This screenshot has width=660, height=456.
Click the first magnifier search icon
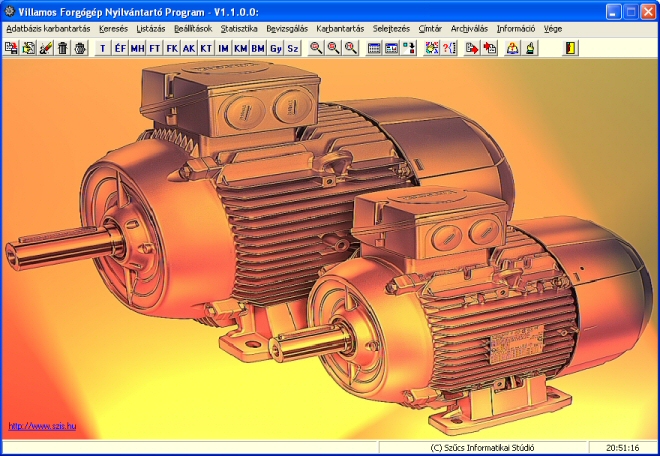(x=316, y=48)
